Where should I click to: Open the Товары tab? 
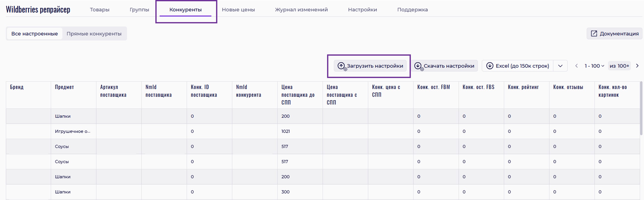(100, 10)
